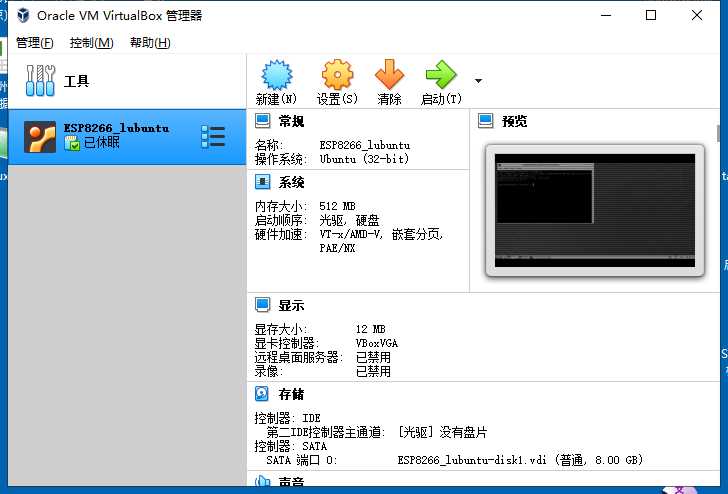This screenshot has height=494, width=728.
Task: Maximize the VirtualBox manager window
Action: tap(651, 15)
